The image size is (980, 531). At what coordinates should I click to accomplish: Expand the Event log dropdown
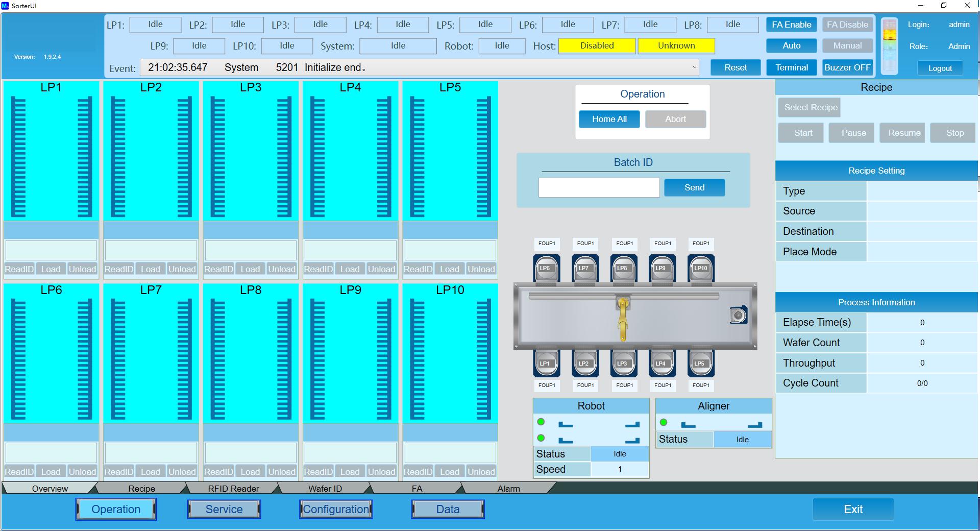click(x=694, y=67)
